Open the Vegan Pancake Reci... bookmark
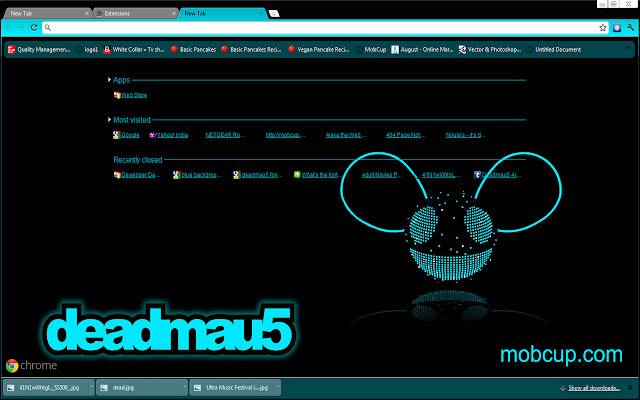 coord(319,50)
